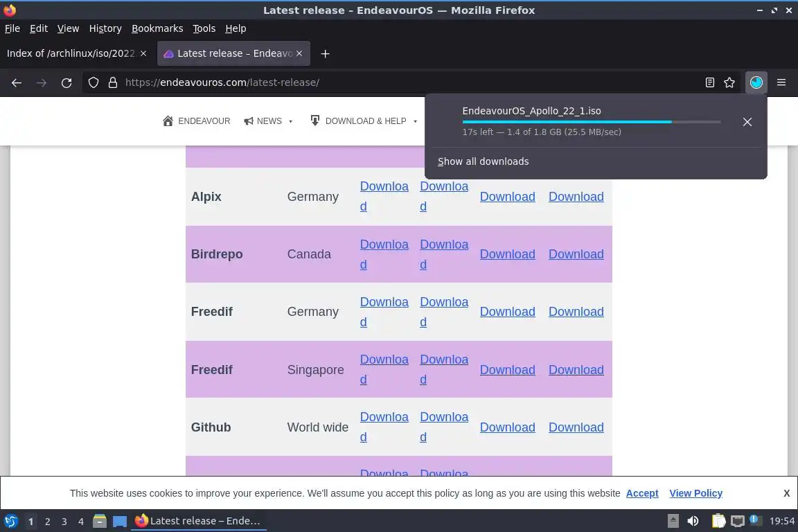The height and width of the screenshot is (532, 798).
Task: Show site security padlock info
Action: pyautogui.click(x=113, y=82)
